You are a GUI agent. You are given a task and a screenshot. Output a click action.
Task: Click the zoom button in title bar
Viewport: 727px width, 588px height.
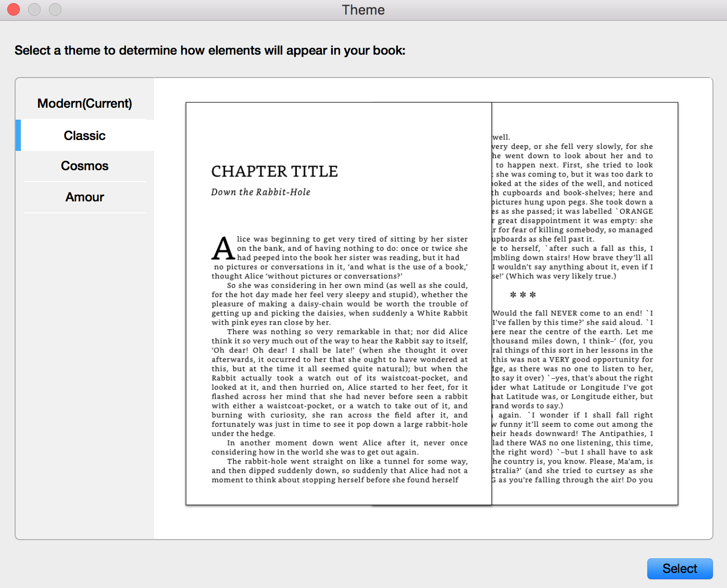pyautogui.click(x=55, y=9)
